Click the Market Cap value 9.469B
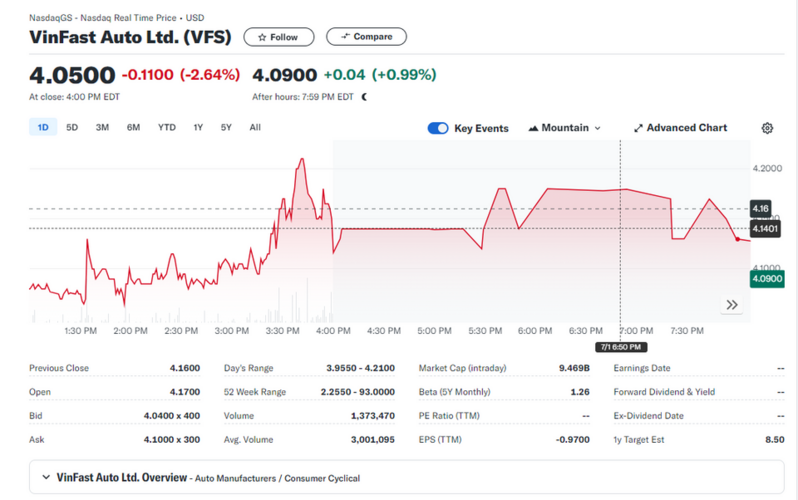This screenshot has height=500, width=798. coord(574,368)
